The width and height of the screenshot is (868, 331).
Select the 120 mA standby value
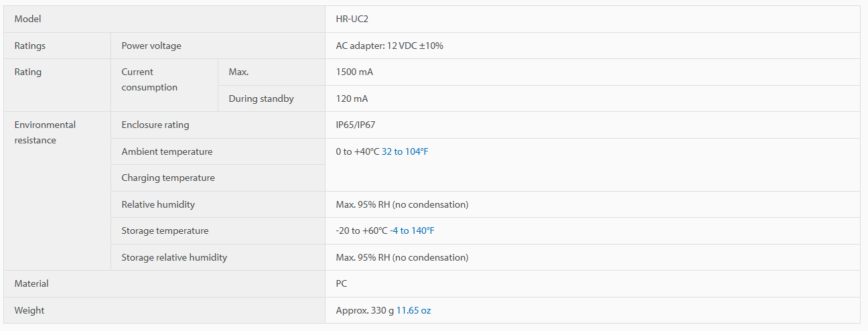[352, 98]
